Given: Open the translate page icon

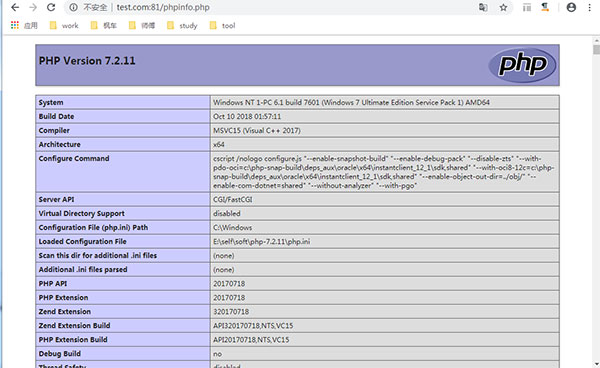Looking at the screenshot, I should click(x=483, y=7).
